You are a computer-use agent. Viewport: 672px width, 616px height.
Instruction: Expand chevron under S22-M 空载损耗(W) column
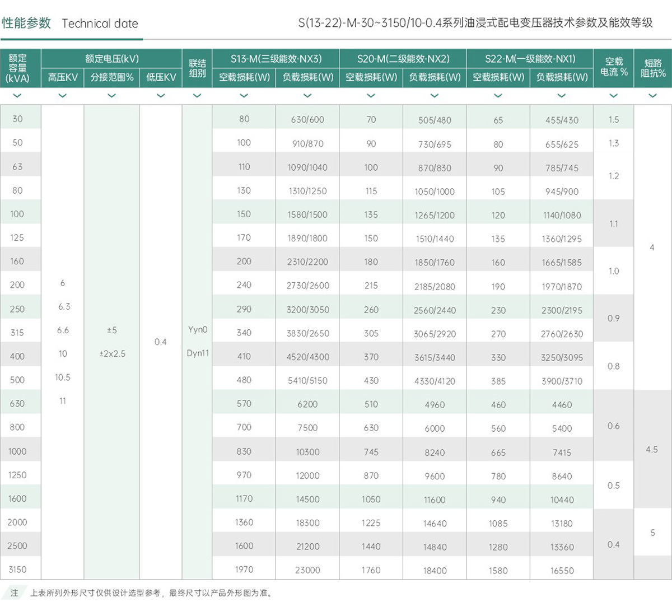point(498,96)
